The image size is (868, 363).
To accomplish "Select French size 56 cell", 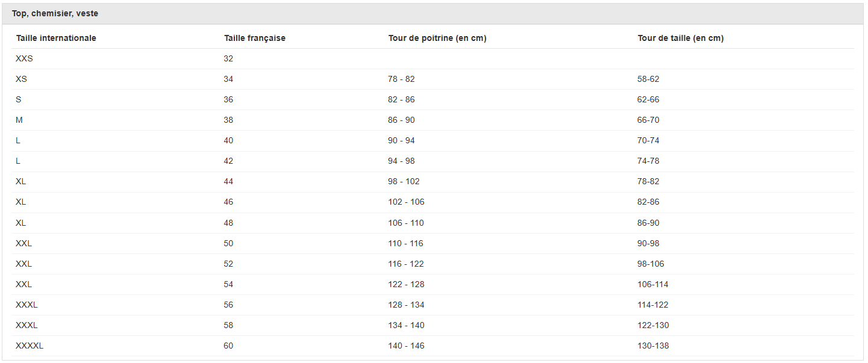I will (x=228, y=305).
